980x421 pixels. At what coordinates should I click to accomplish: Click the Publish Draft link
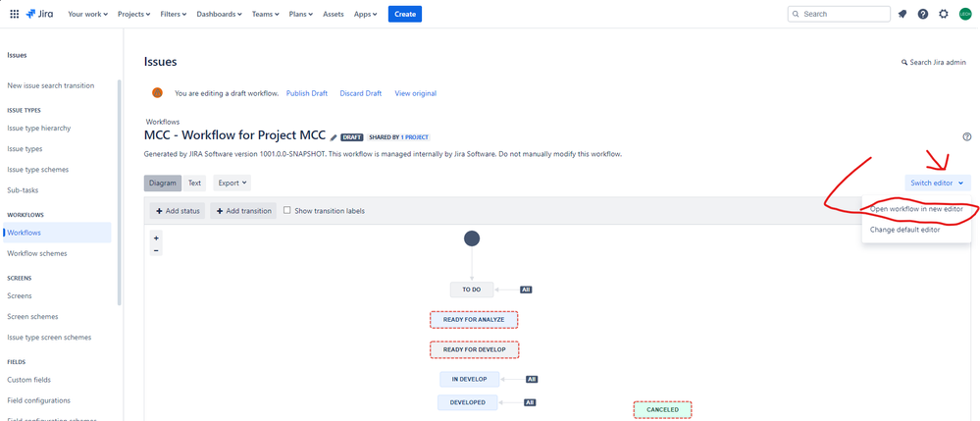pyautogui.click(x=307, y=93)
